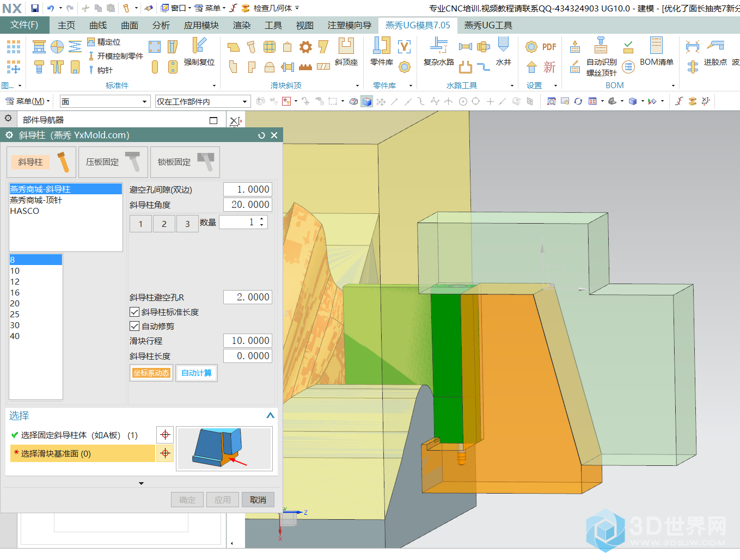Launch the 斜顶座 tool
The width and height of the screenshot is (740, 560).
[346, 52]
